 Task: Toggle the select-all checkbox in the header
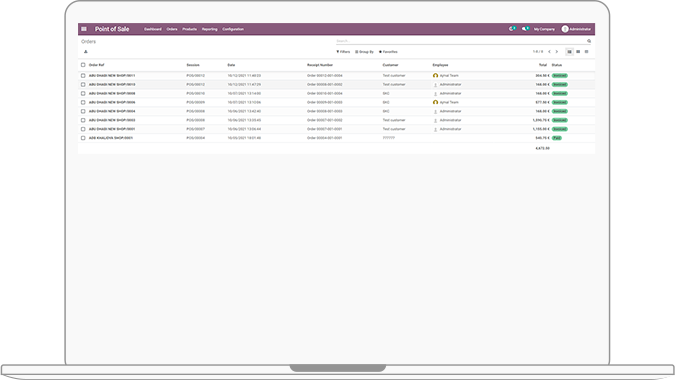click(x=83, y=65)
